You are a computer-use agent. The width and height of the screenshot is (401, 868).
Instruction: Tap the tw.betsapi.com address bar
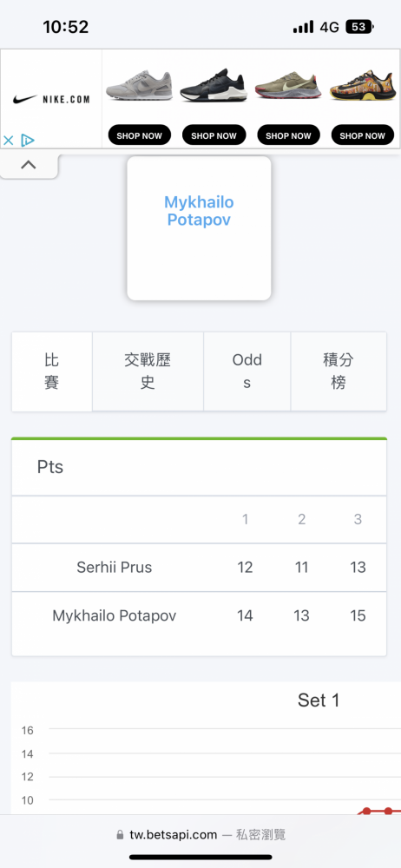pyautogui.click(x=200, y=834)
